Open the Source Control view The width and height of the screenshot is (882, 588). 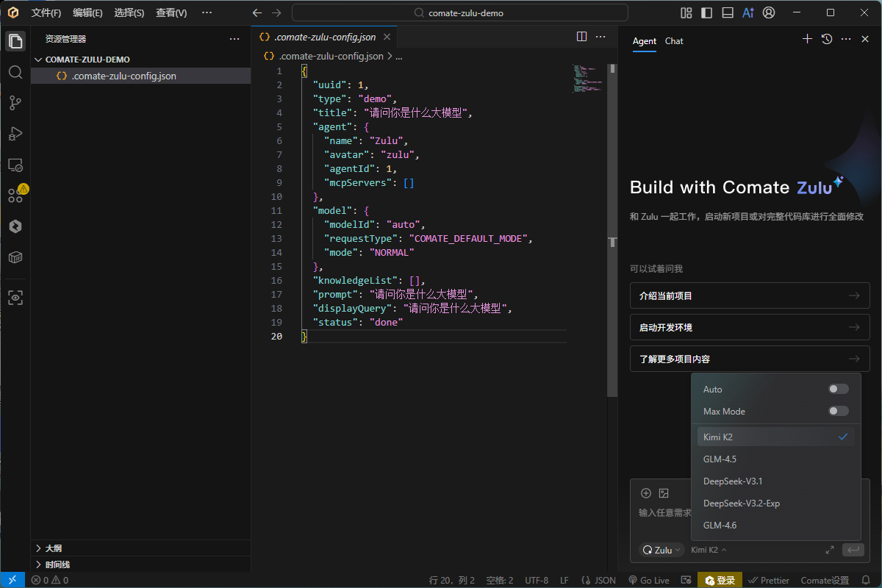click(x=15, y=103)
